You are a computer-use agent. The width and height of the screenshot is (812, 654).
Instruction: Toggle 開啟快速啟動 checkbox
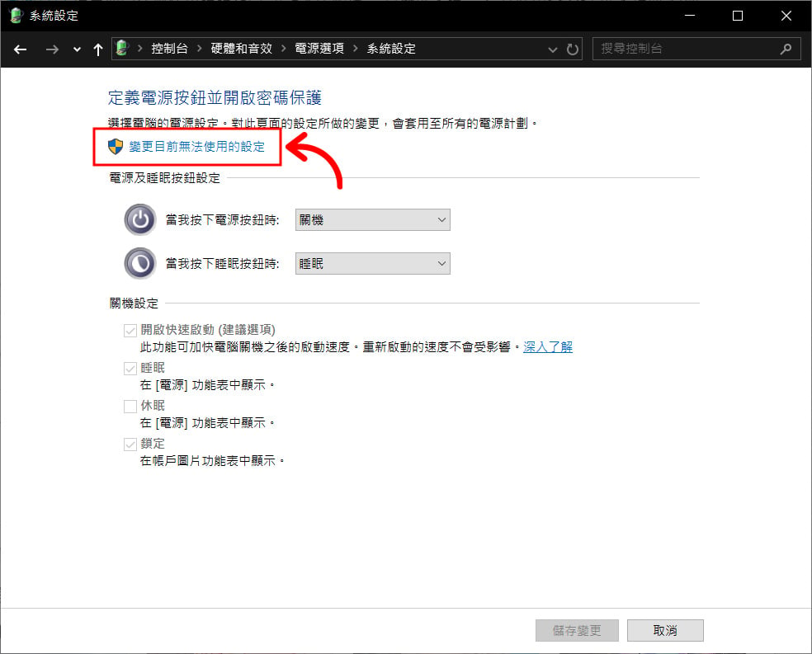point(130,331)
